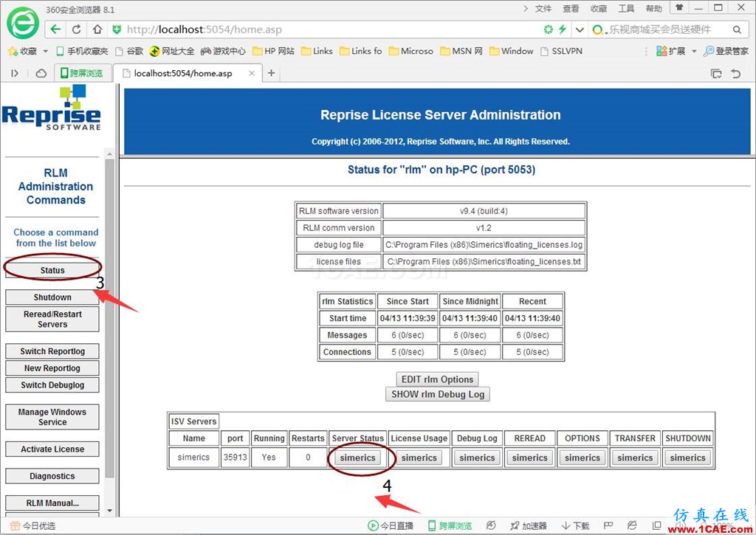Click Manage Windows Service button
This screenshot has height=535, width=756.
52,417
